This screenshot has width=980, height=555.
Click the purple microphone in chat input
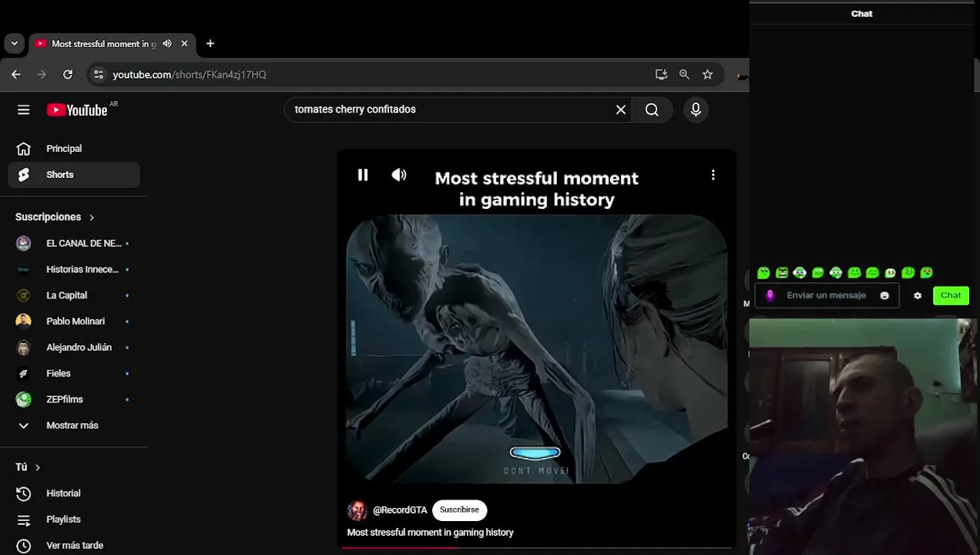[x=770, y=295]
